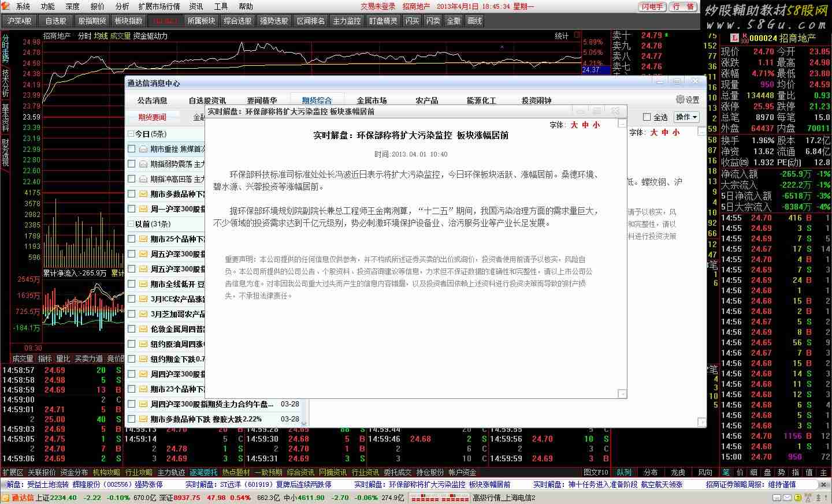The height and width of the screenshot is (504, 832).
Task: Click the Tongdaxin app logo icon
Action: pos(6,6)
